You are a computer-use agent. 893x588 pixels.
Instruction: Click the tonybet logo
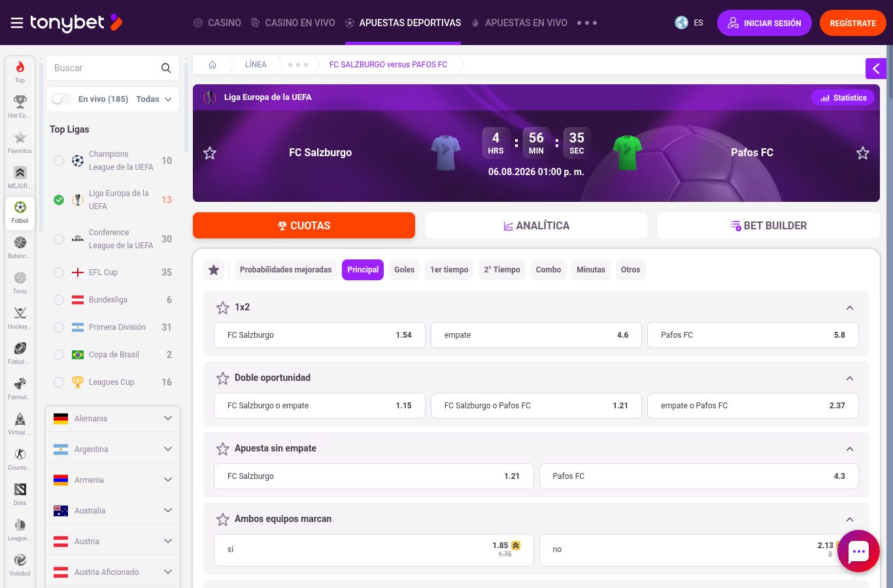(76, 23)
